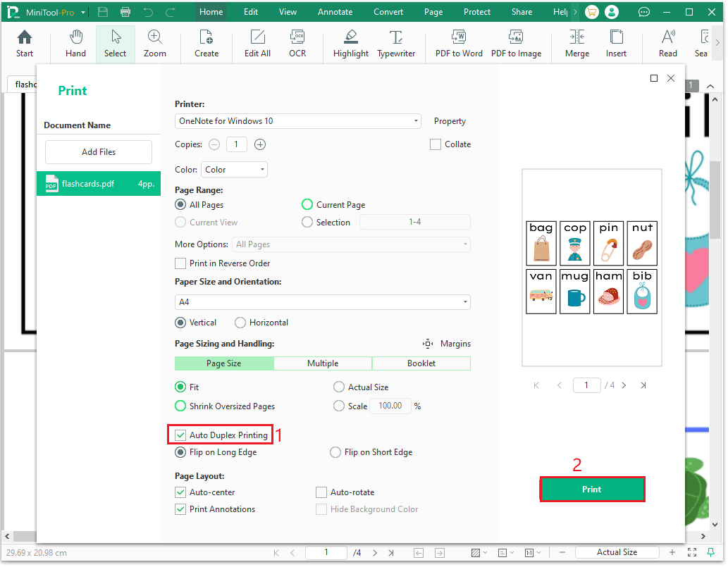Convert with PDF to Word
The image size is (728, 567).
click(459, 44)
